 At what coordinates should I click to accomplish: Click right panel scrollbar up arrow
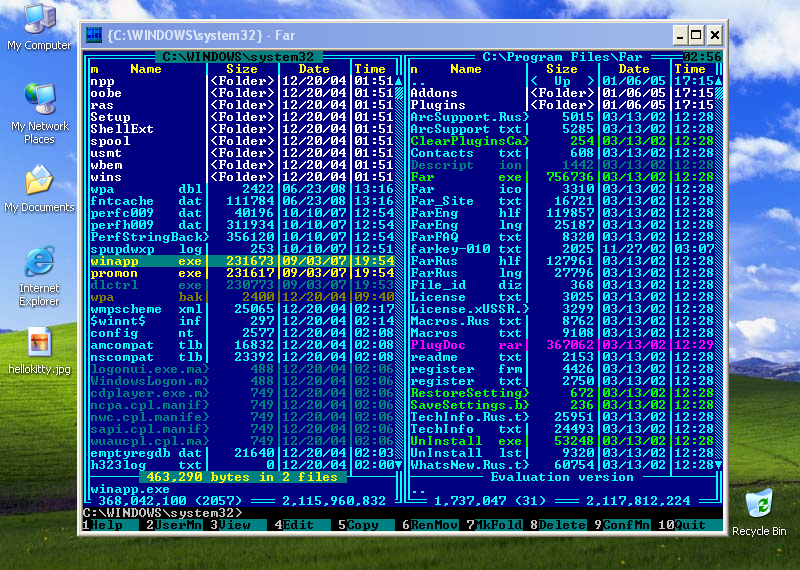click(718, 81)
